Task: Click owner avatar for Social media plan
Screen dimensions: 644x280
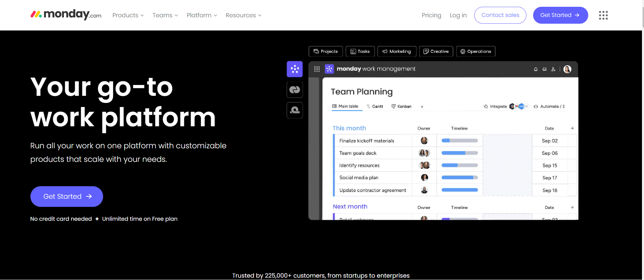Action: [x=424, y=177]
